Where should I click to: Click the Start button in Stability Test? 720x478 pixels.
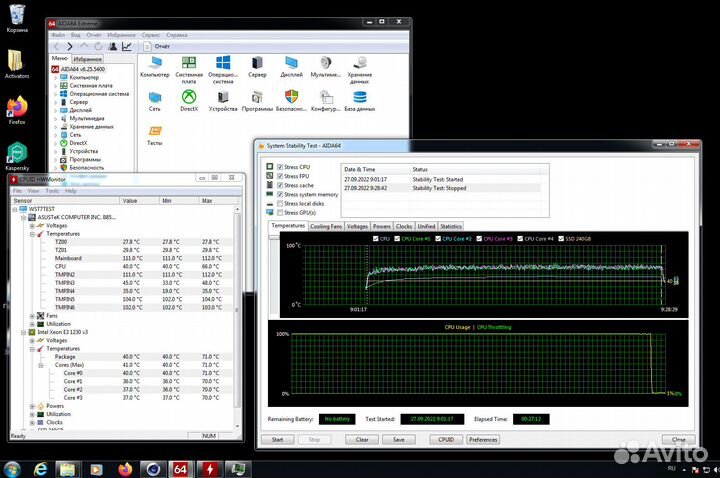(x=277, y=440)
